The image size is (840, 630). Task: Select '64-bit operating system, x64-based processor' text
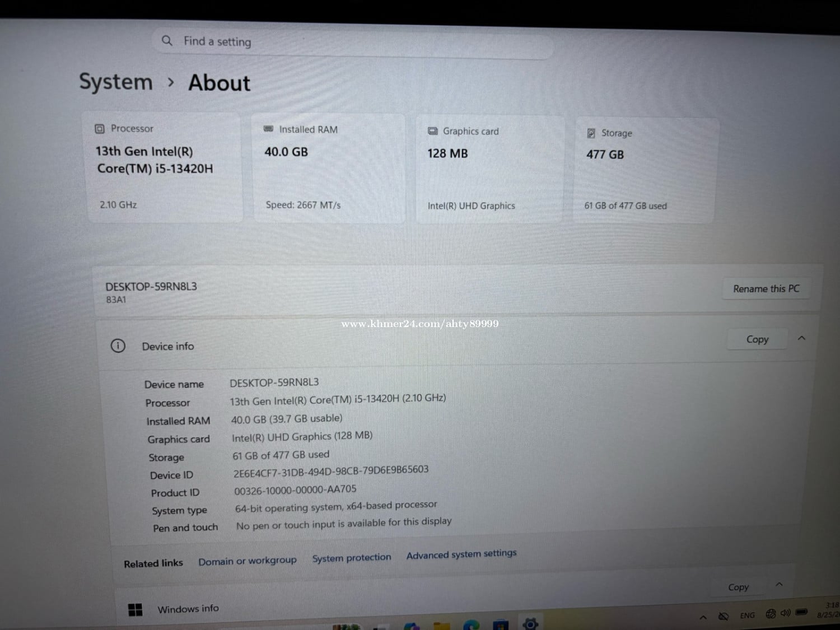(x=336, y=507)
